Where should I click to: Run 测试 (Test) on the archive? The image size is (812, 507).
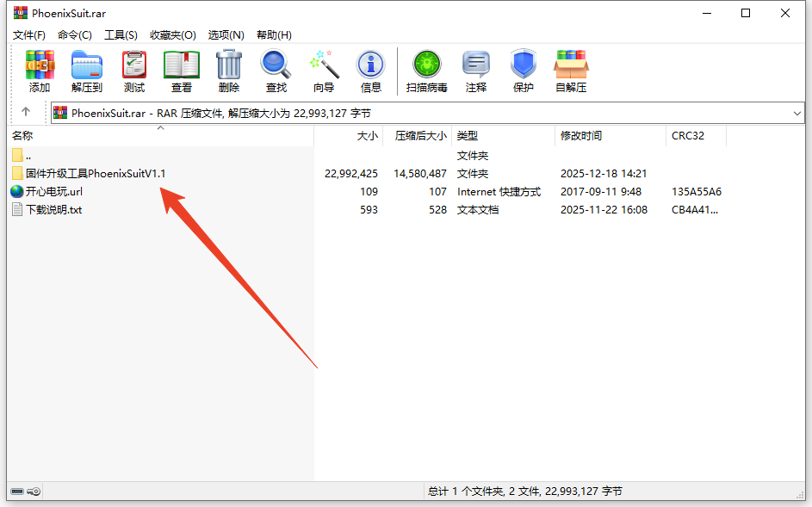(134, 71)
